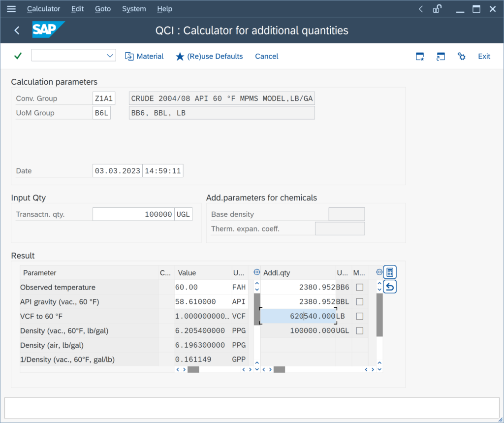Open Addl.qty table settings gear
Viewport: 504px width, 423px height.
(379, 272)
